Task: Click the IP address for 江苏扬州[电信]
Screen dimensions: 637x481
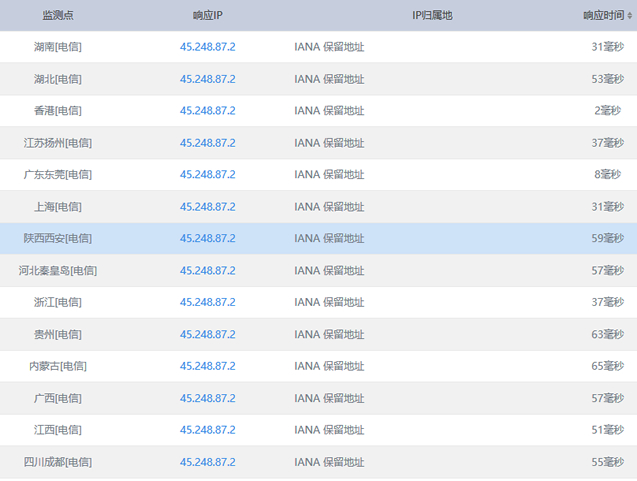Action: tap(208, 143)
